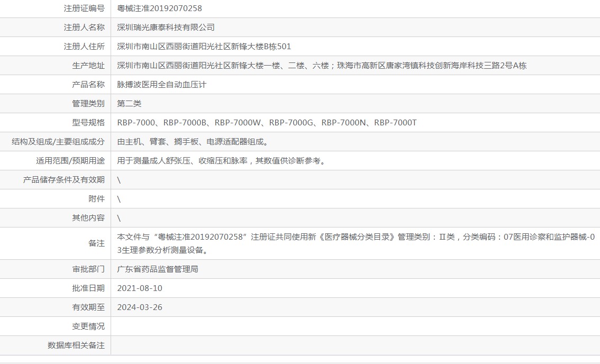Image resolution: width=600 pixels, height=364 pixels.
Task: Click the 型号规格 label
Action: point(88,123)
